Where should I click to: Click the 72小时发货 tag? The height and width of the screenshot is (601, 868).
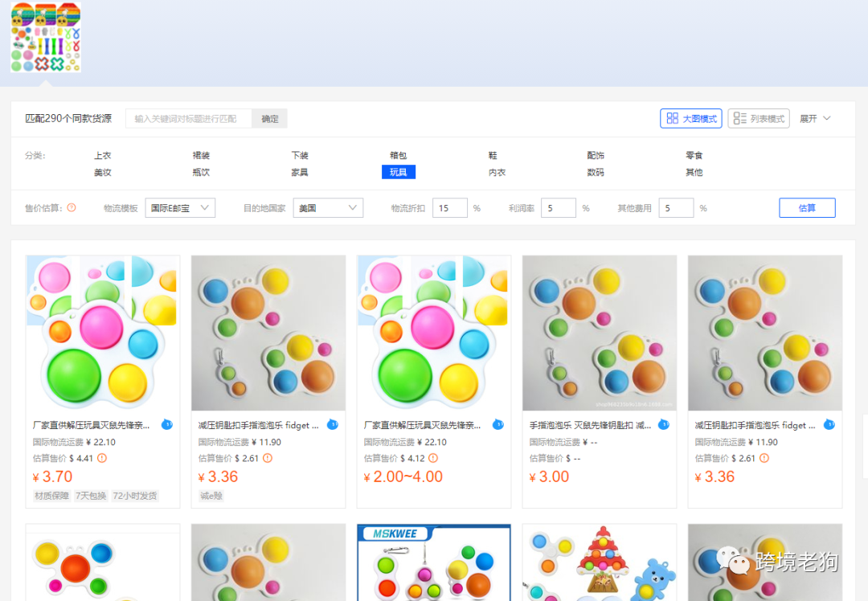[134, 496]
